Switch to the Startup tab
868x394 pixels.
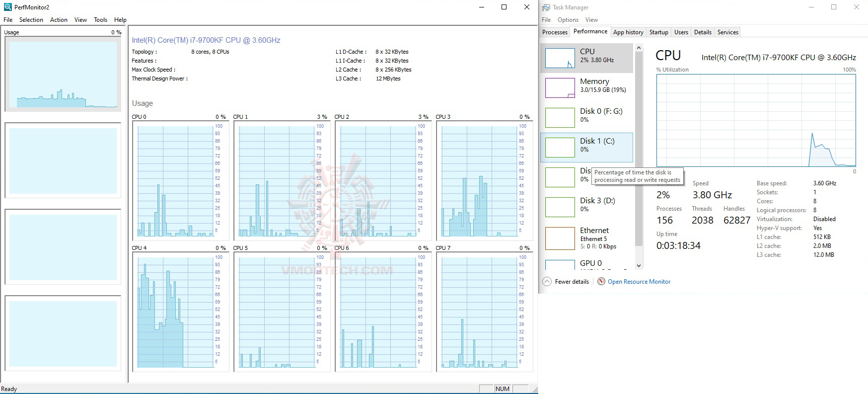(658, 32)
